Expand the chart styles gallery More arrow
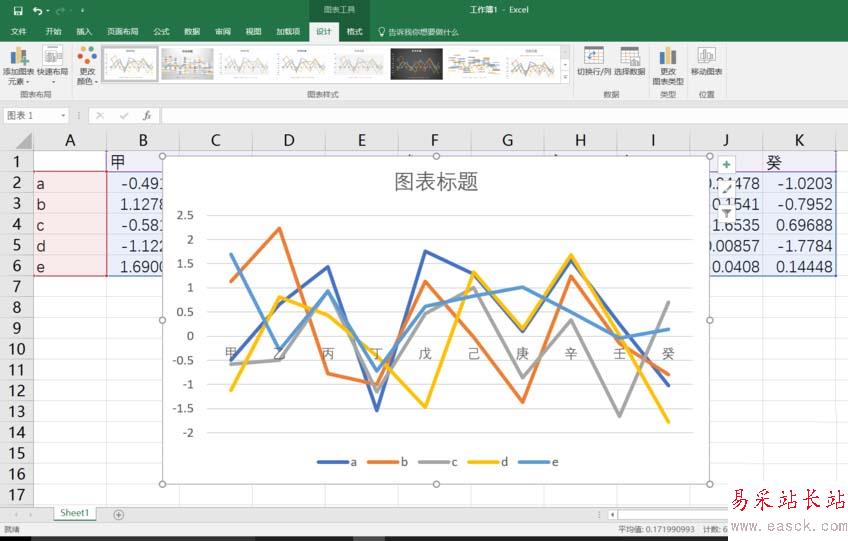This screenshot has height=541, width=848. tap(565, 77)
